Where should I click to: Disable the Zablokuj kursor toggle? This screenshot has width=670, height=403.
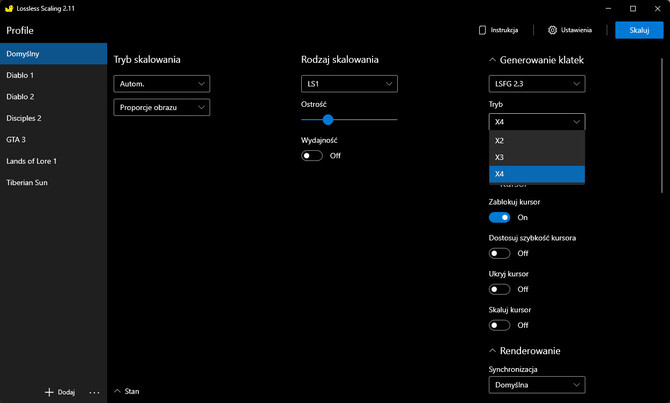coord(499,218)
